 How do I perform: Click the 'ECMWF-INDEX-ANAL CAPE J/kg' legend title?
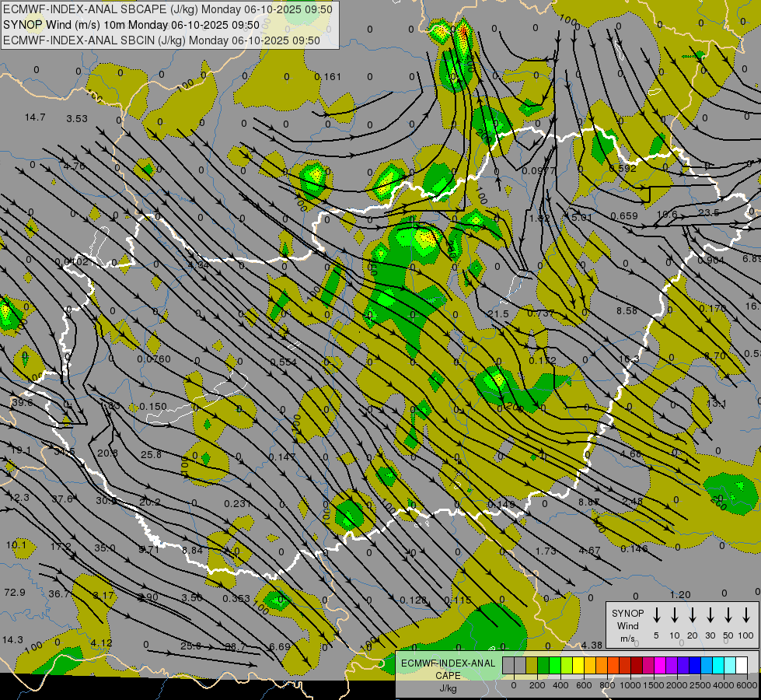pyautogui.click(x=448, y=675)
